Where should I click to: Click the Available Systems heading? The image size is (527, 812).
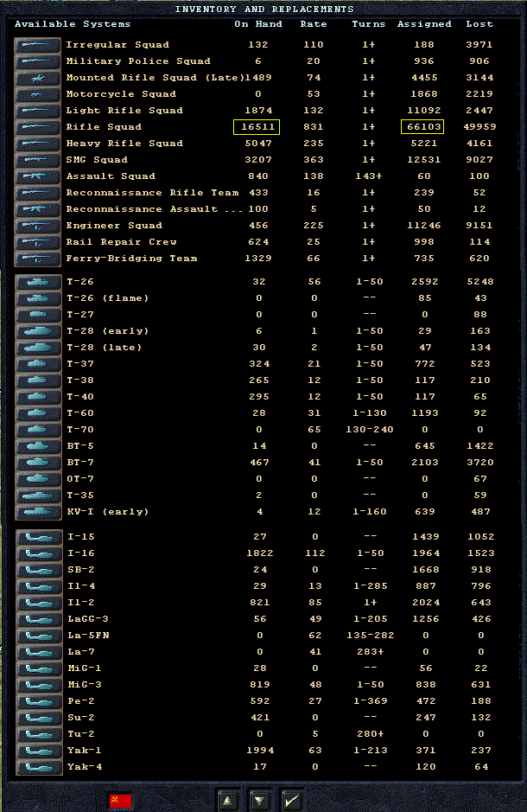coord(73,24)
